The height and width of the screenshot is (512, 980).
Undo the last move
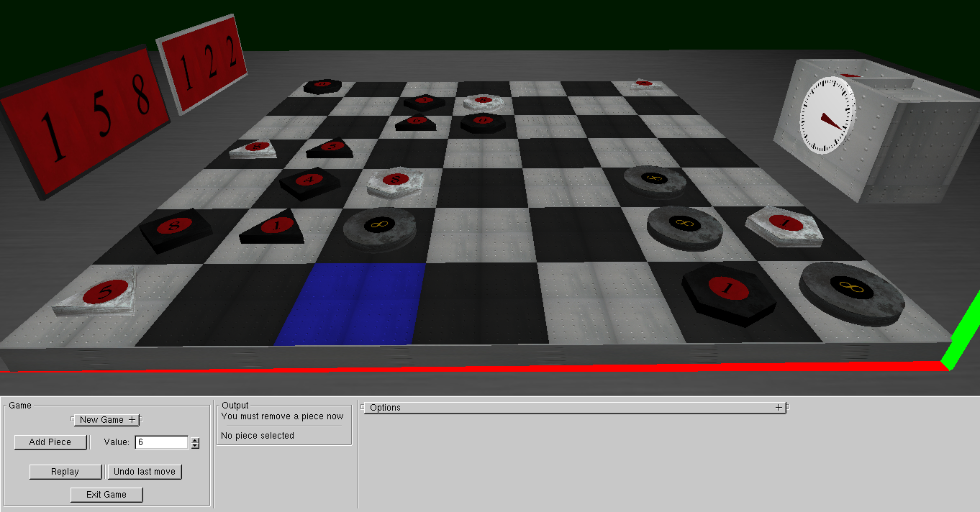click(x=145, y=472)
